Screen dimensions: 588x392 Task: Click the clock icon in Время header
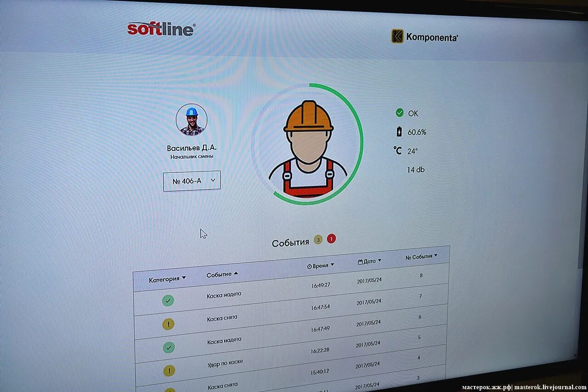309,267
